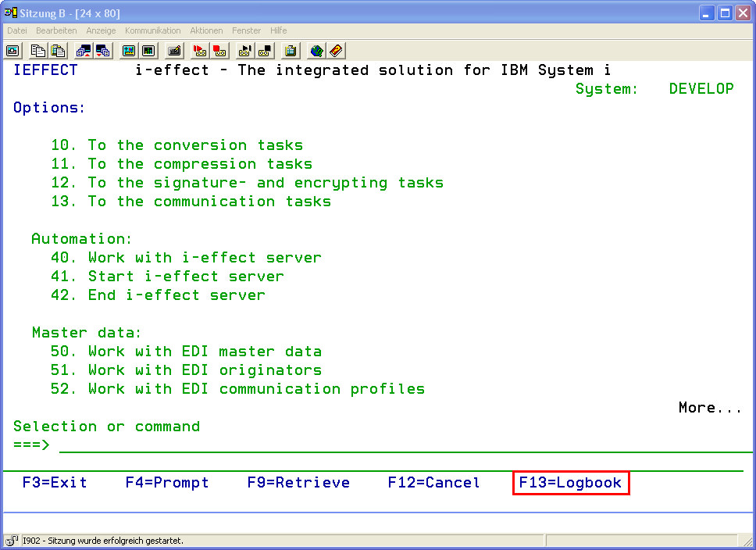Click the help book icon in toolbar

coord(336,51)
